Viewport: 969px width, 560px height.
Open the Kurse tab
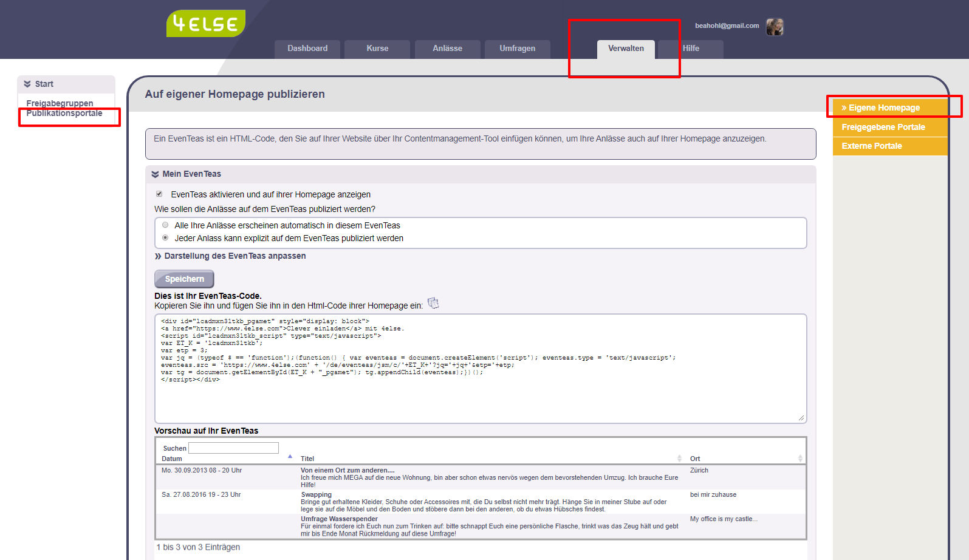point(377,49)
